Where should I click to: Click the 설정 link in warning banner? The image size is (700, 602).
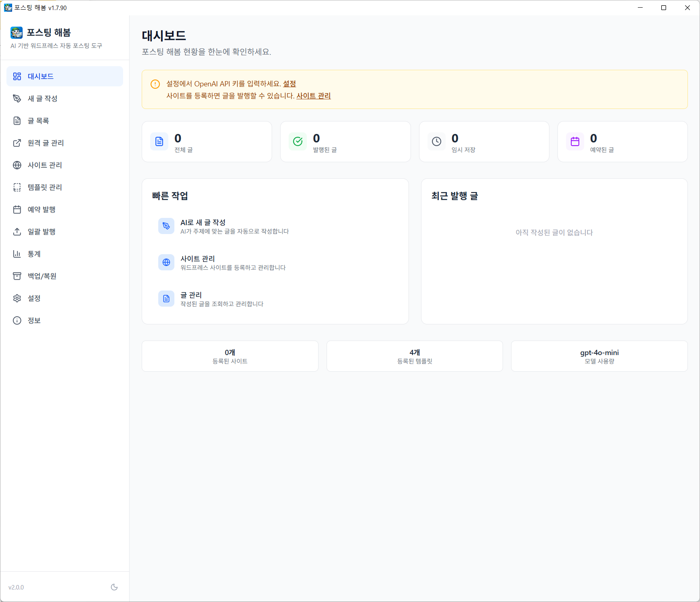pos(289,84)
